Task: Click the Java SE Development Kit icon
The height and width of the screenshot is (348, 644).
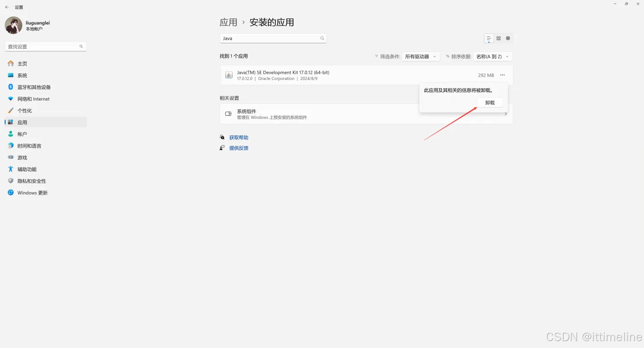Action: coord(229,75)
